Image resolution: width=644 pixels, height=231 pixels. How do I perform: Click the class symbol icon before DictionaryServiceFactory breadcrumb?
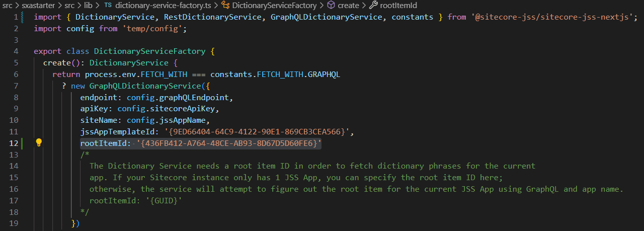click(224, 6)
